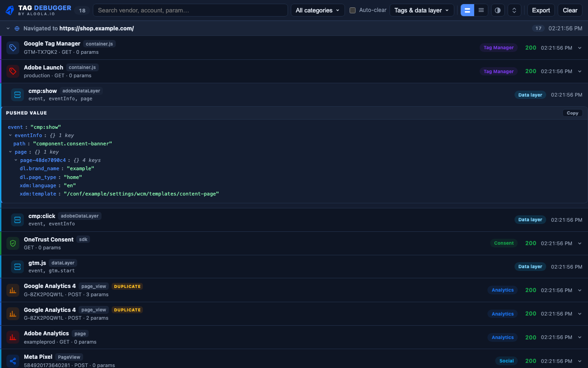The width and height of the screenshot is (588, 368).
Task: Click the Google Tag Manager tag icon
Action: click(13, 48)
